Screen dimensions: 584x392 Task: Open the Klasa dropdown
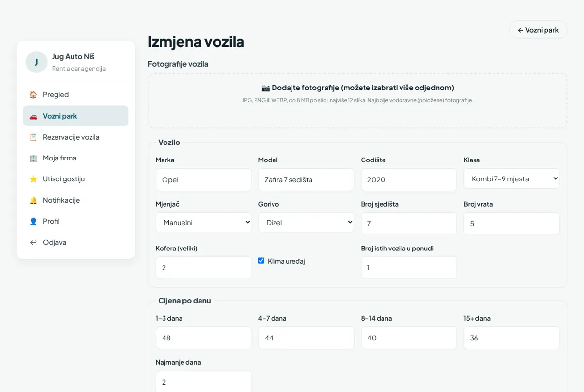click(x=511, y=178)
